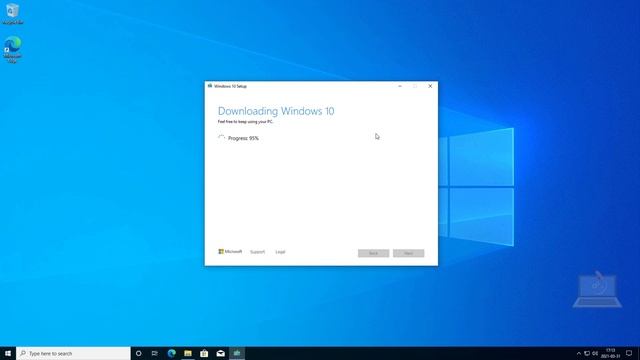Click the Microsoft logo in the setup window

[x=230, y=252]
